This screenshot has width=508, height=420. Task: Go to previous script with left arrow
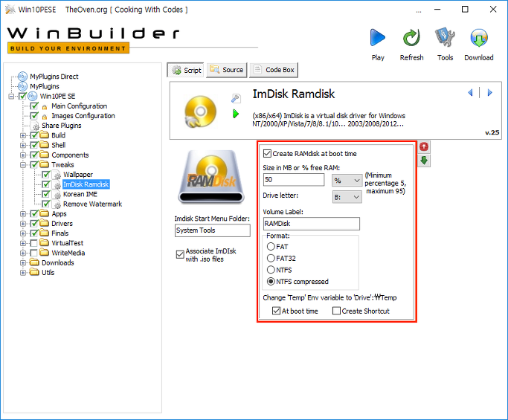470,93
